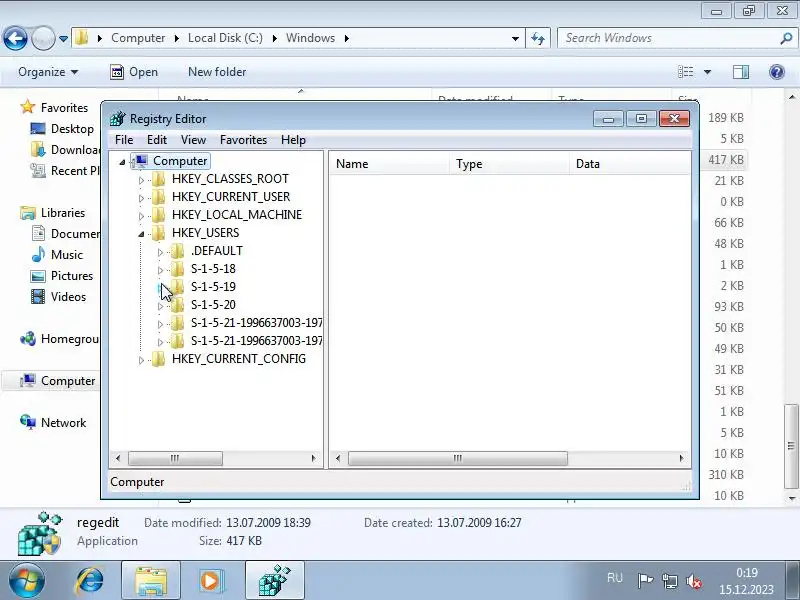Open the Edit menu in Registry Editor
This screenshot has width=800, height=600.
(x=157, y=140)
